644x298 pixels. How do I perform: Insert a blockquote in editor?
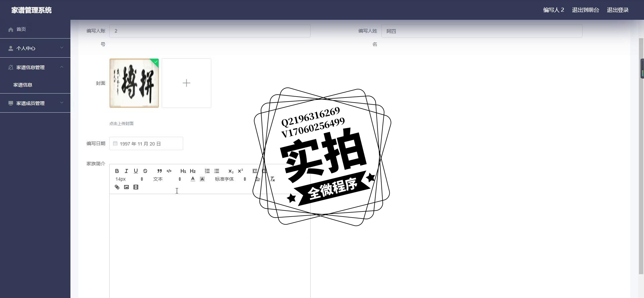[160, 171]
